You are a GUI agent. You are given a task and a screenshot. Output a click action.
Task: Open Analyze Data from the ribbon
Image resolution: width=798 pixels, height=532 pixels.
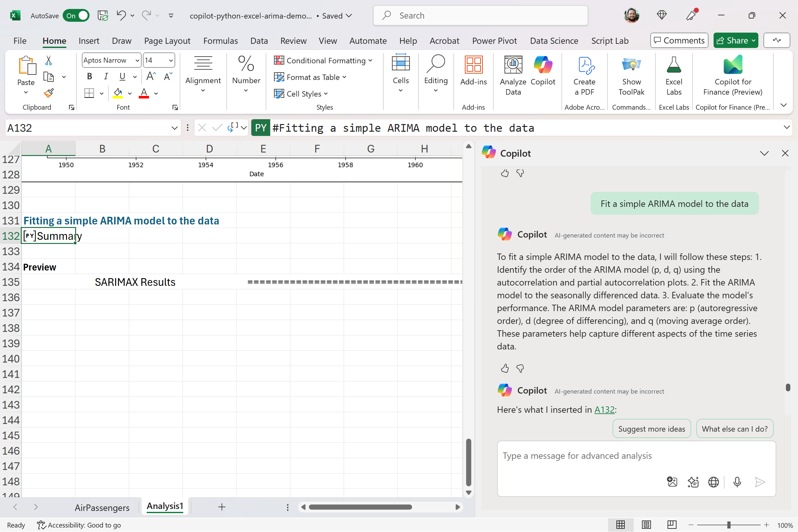[x=513, y=75]
